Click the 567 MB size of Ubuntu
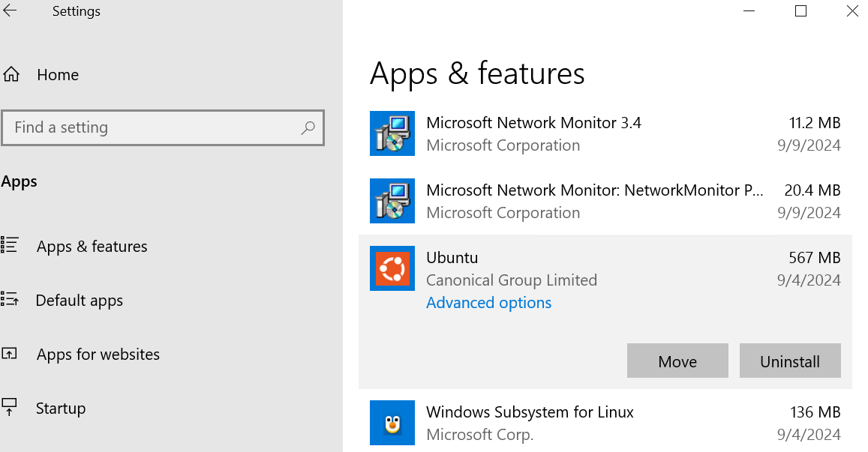This screenshot has width=868, height=452. (x=814, y=258)
